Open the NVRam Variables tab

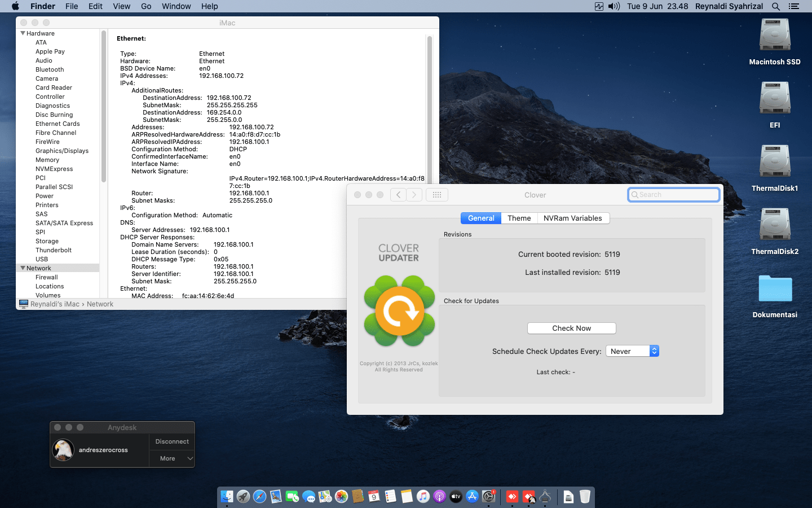coord(572,218)
